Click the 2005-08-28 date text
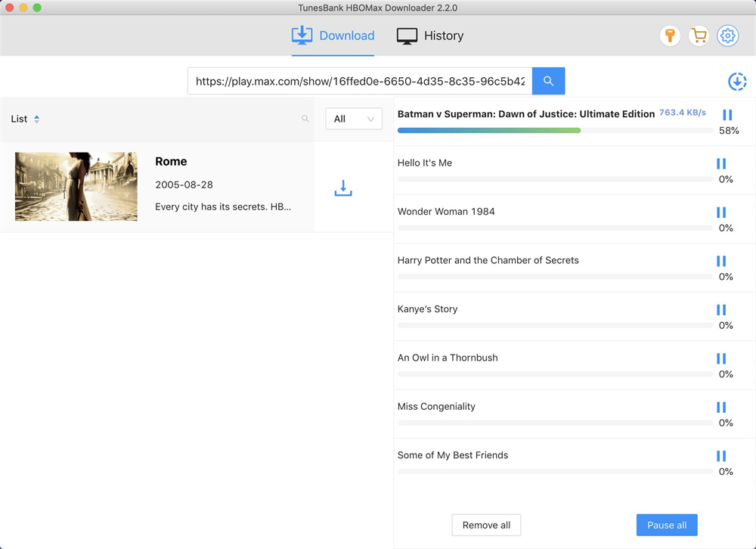The width and height of the screenshot is (756, 549). [184, 185]
